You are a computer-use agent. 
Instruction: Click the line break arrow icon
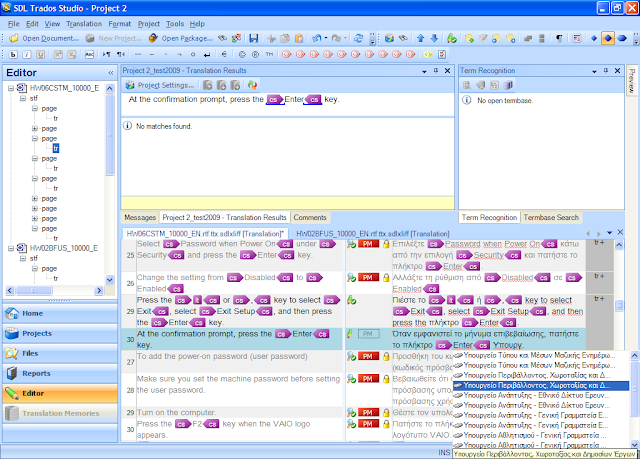tap(207, 54)
